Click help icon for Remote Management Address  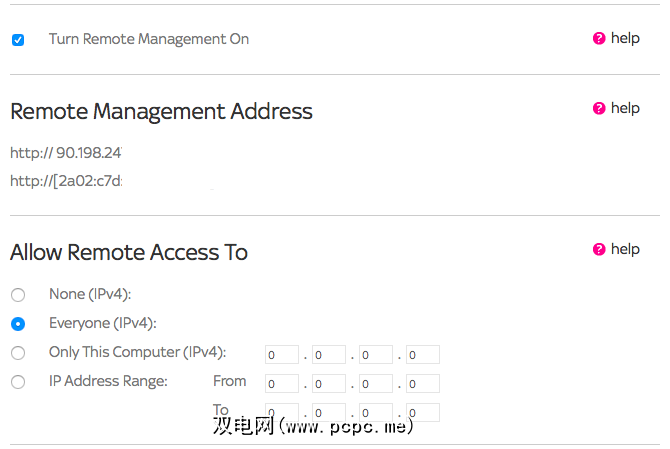(599, 109)
